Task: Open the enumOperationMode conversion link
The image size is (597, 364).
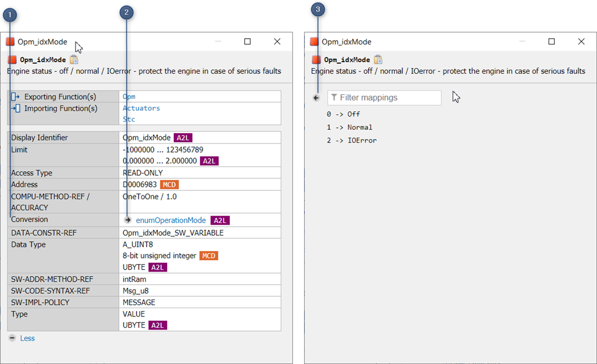Action: pyautogui.click(x=171, y=221)
